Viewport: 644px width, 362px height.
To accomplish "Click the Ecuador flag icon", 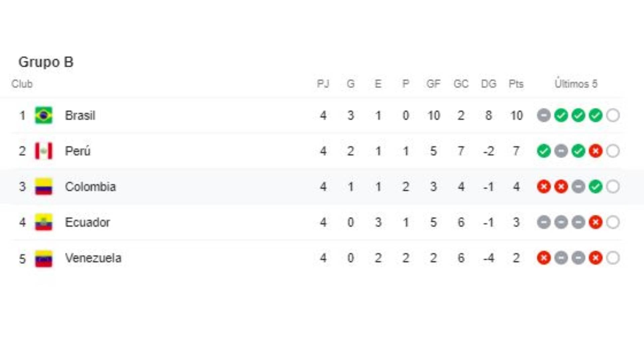I will click(x=44, y=222).
